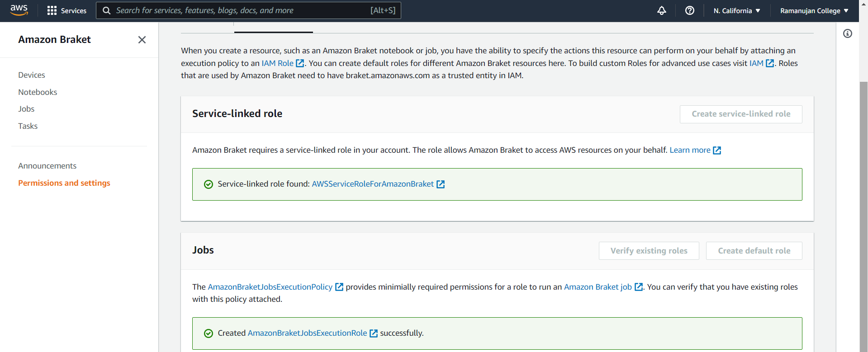
Task: Focus the services search field
Action: tap(248, 10)
